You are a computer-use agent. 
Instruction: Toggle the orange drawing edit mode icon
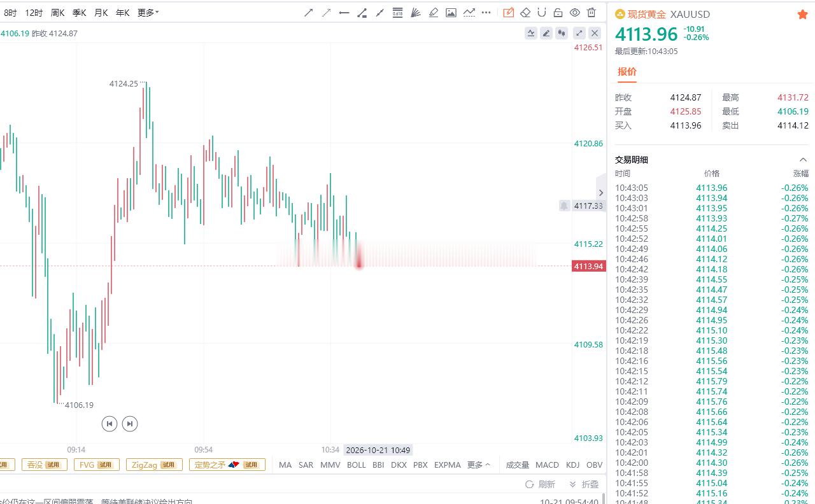click(508, 13)
